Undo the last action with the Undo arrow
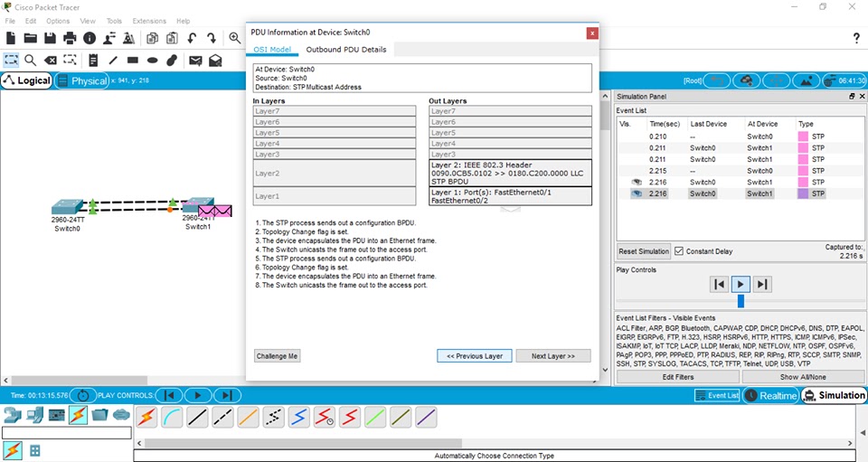 (192, 38)
